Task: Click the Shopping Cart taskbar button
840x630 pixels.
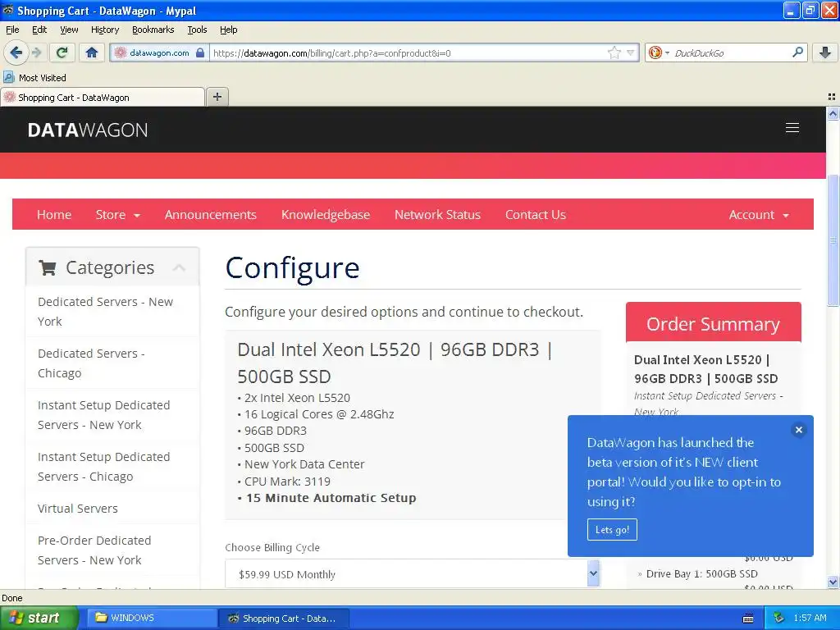Action: point(284,618)
